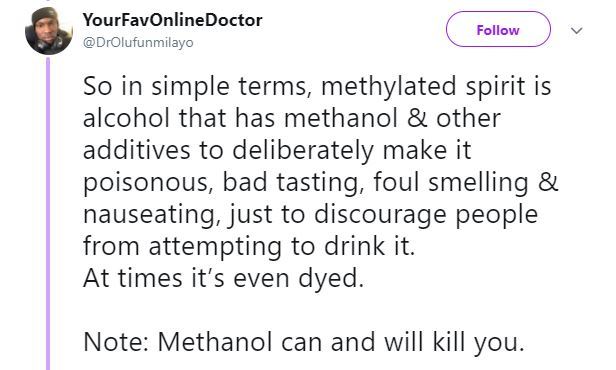
Task: Click the phrase 'methylated spirit is'
Action: pos(436,86)
